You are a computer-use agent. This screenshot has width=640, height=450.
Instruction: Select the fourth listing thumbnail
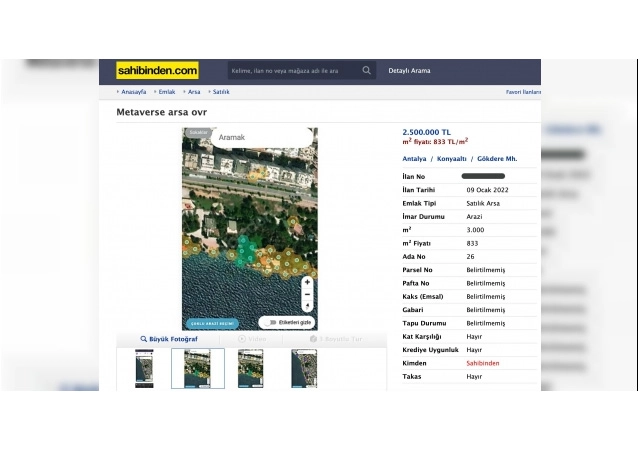(303, 368)
